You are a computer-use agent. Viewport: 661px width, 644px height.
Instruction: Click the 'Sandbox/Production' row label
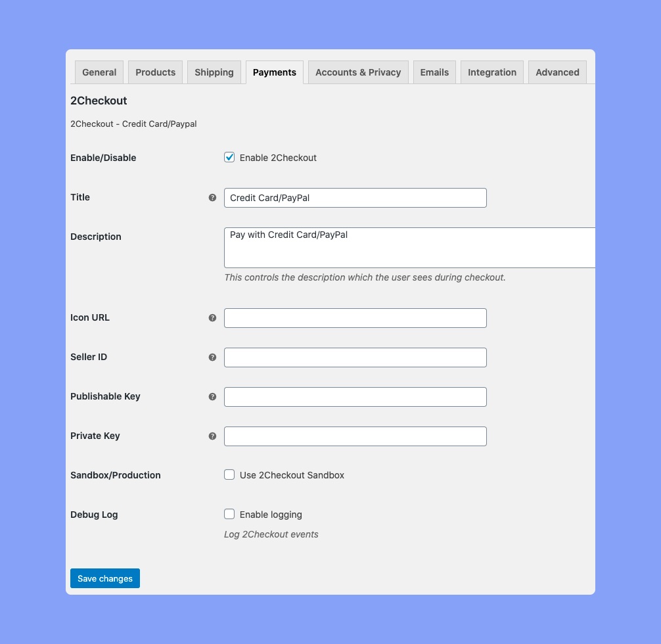click(x=116, y=475)
